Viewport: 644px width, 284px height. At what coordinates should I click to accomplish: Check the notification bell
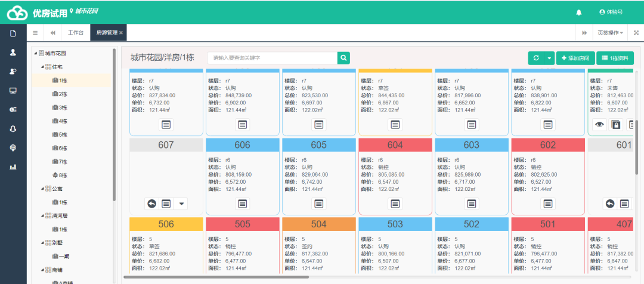[x=578, y=13]
